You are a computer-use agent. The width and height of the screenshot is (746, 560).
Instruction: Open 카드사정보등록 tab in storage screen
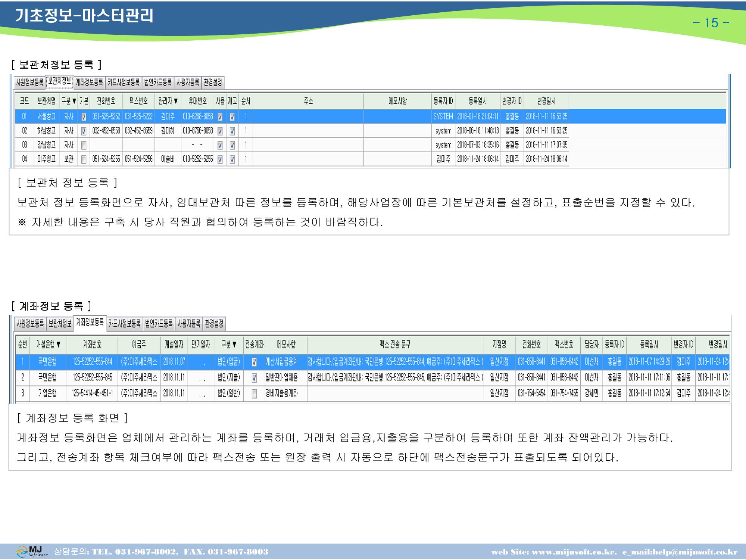[x=124, y=83]
